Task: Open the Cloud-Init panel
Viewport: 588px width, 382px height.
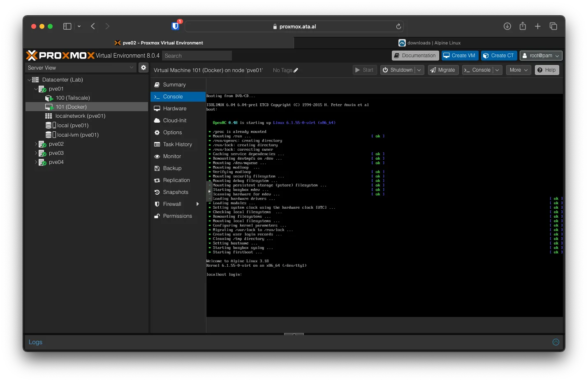Action: [x=178, y=121]
